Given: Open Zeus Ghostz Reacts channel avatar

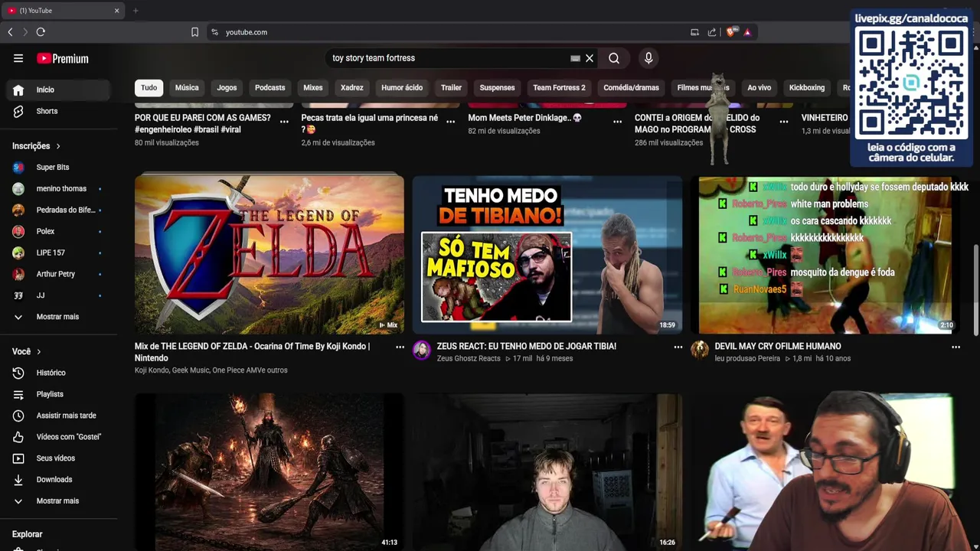Looking at the screenshot, I should coord(422,350).
